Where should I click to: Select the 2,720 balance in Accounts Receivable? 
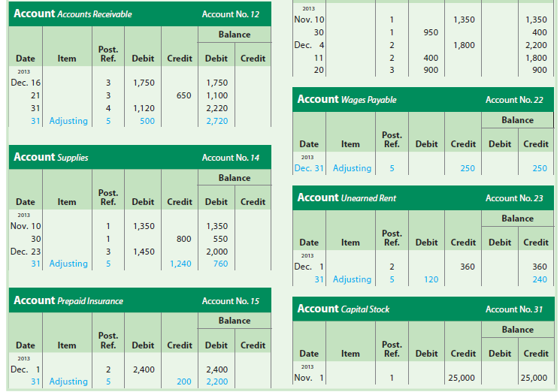tap(216, 121)
